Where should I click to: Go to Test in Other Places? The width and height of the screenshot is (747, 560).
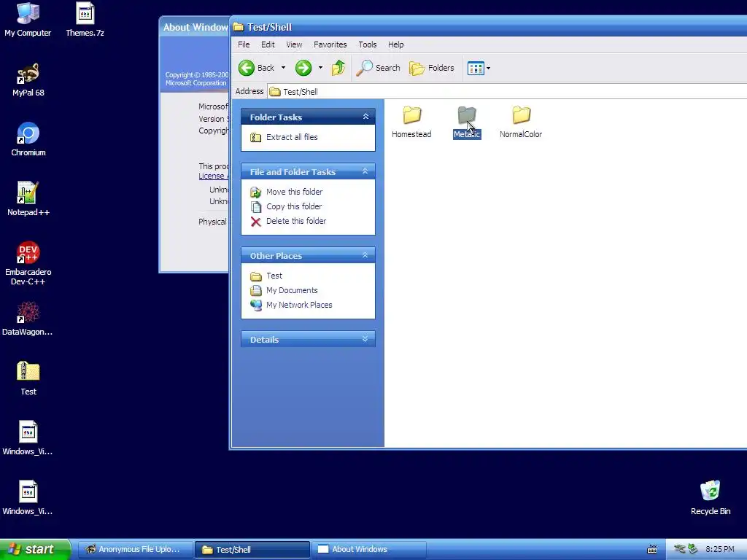274,276
